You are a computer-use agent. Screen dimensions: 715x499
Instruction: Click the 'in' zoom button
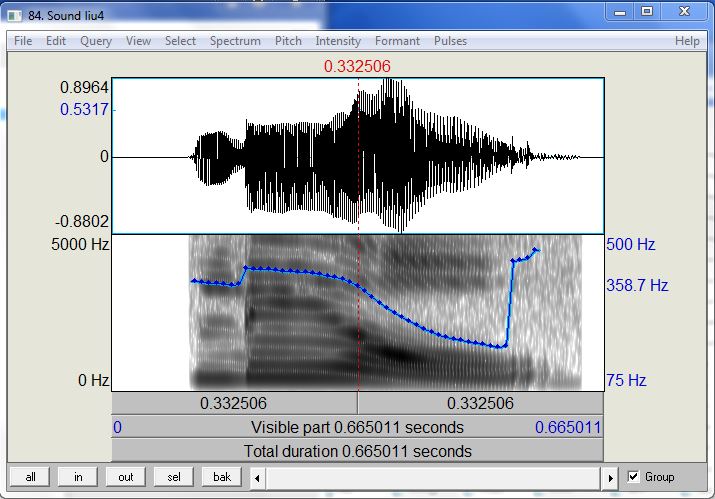coord(78,477)
